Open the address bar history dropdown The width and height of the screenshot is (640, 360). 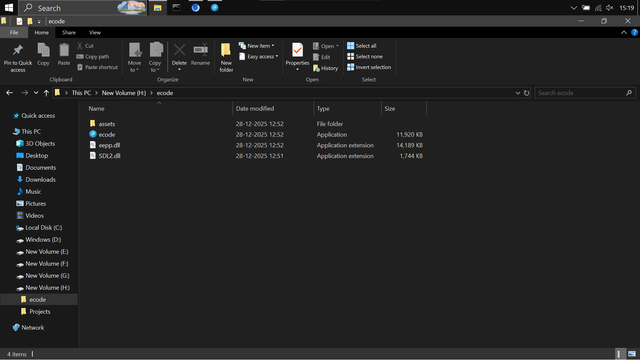pos(518,93)
